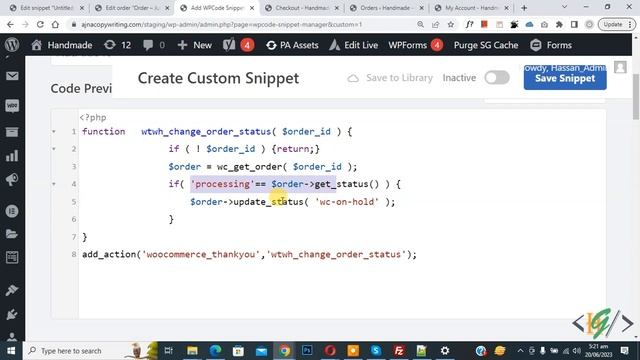Open the PA Assets menu

tap(292, 45)
